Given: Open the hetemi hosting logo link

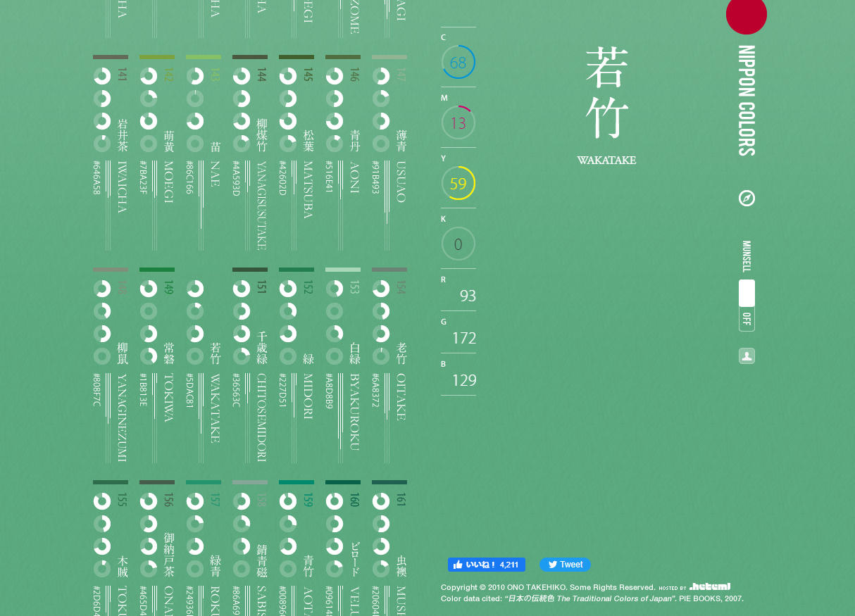Looking at the screenshot, I should click(x=709, y=586).
